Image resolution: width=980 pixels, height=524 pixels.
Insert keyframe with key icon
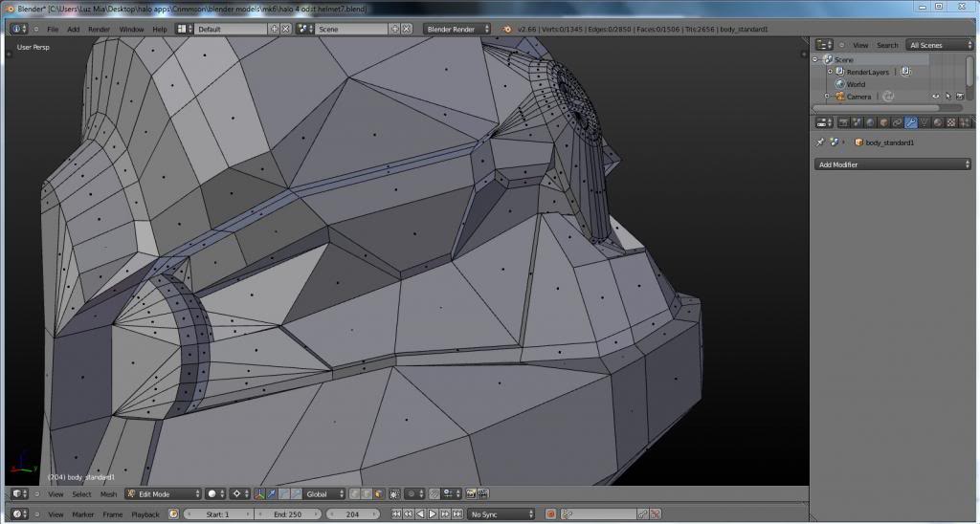coord(642,514)
